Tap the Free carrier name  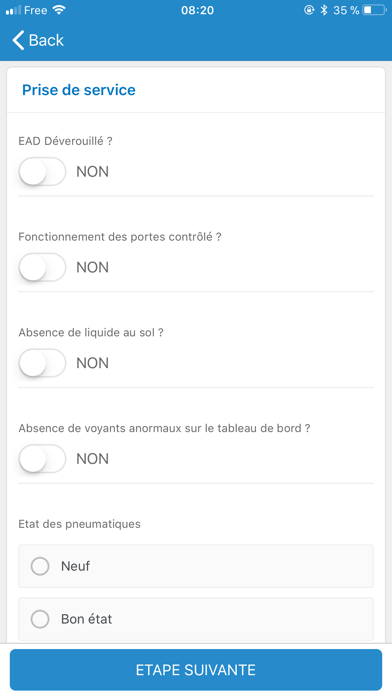point(36,10)
